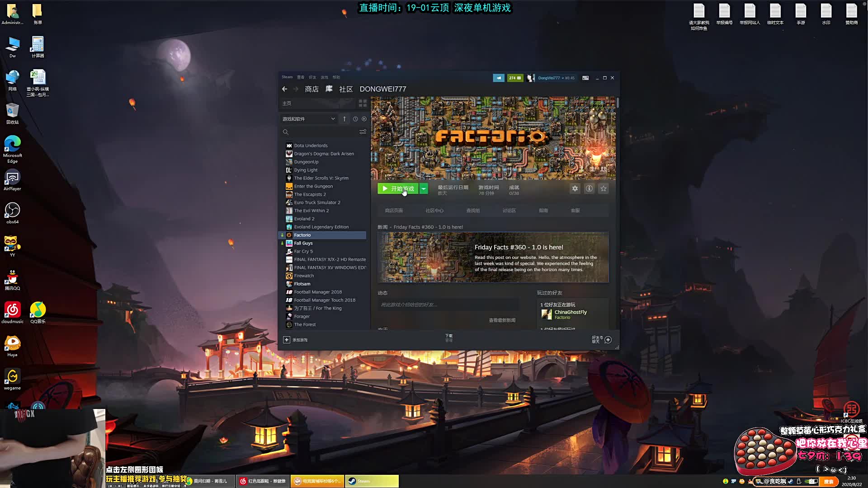Viewport: 868px width, 488px height.
Task: Click the blue announcements megaphone icon
Action: [499, 78]
